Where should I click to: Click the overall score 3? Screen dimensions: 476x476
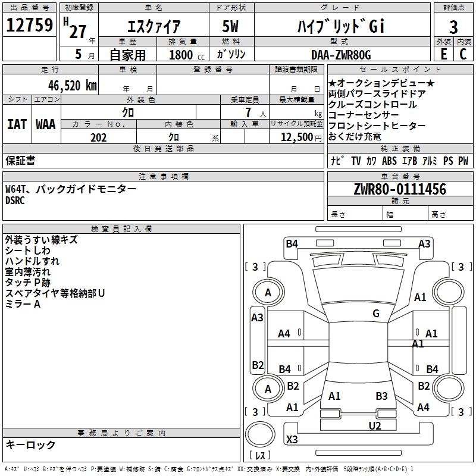453,27
